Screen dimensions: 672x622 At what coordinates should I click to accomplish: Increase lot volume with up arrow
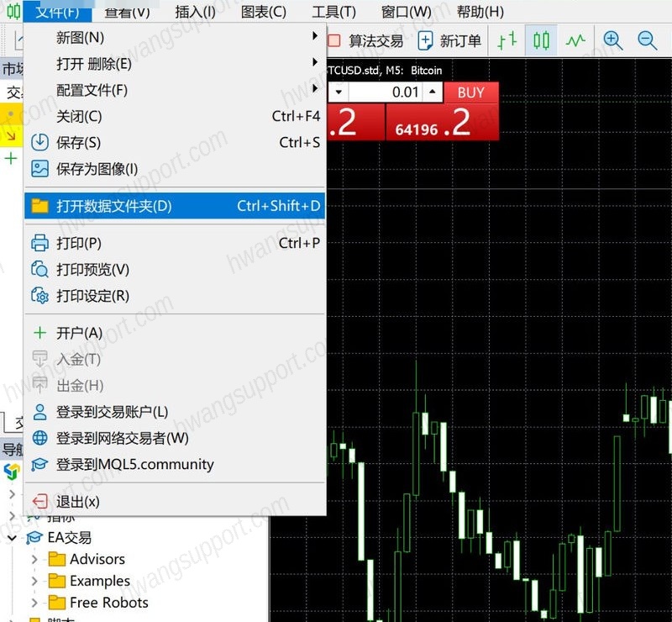(x=433, y=92)
